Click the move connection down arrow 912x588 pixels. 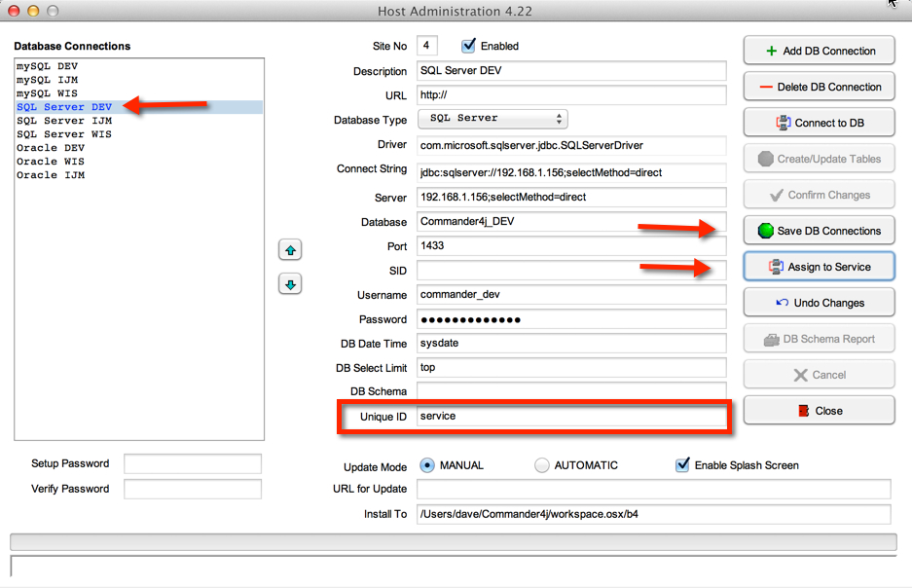point(290,284)
